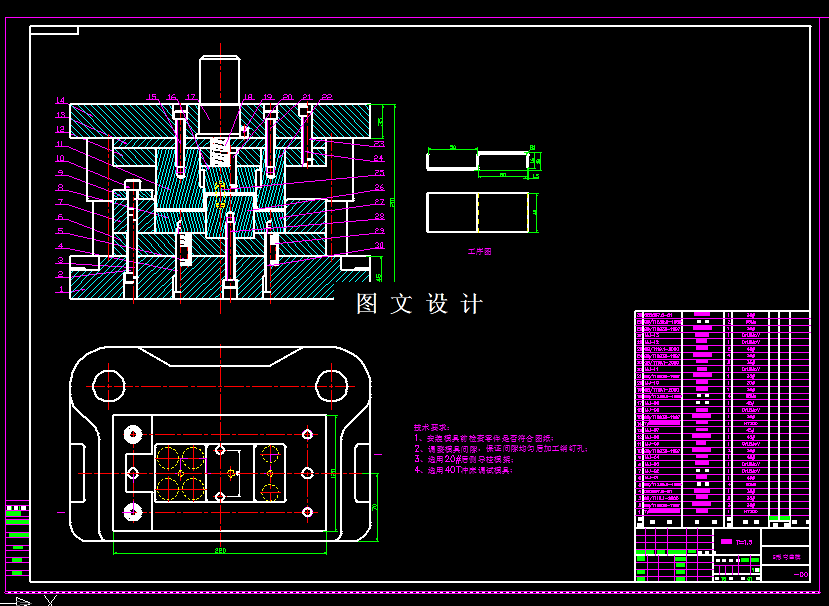
Task: Select technical requirement line 2 text
Action: pyautogui.click(x=501, y=448)
